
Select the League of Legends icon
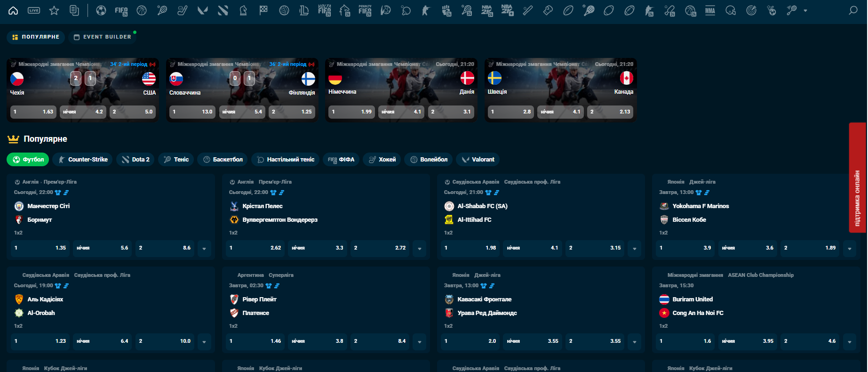coord(304,10)
